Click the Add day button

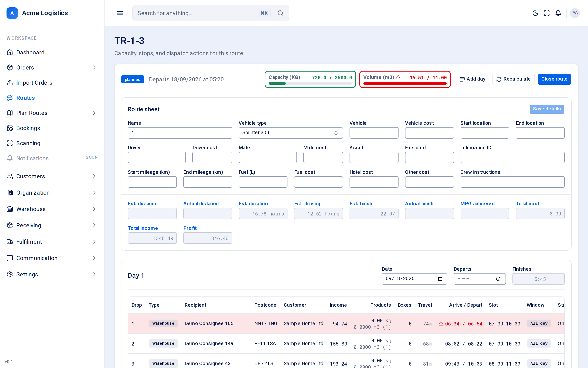[472, 79]
